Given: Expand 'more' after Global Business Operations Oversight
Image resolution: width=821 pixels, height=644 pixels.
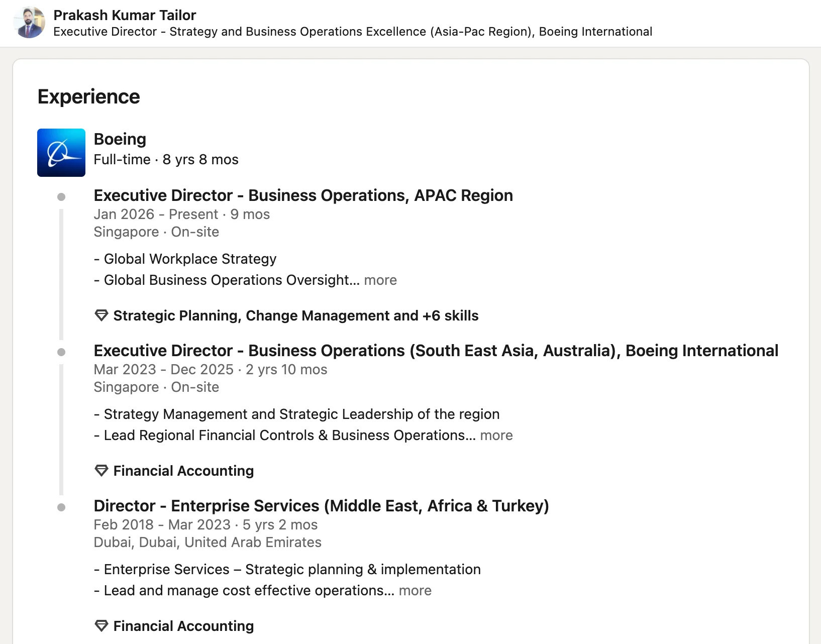Looking at the screenshot, I should click(x=380, y=280).
